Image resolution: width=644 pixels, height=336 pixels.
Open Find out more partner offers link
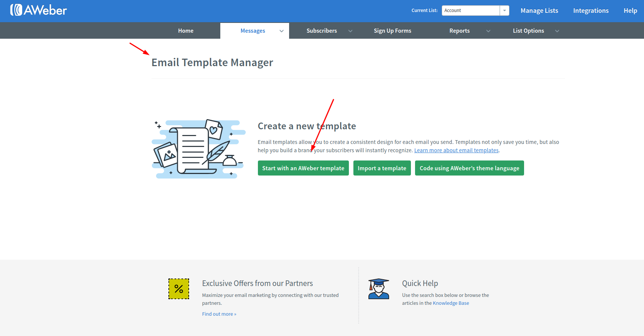pyautogui.click(x=219, y=314)
